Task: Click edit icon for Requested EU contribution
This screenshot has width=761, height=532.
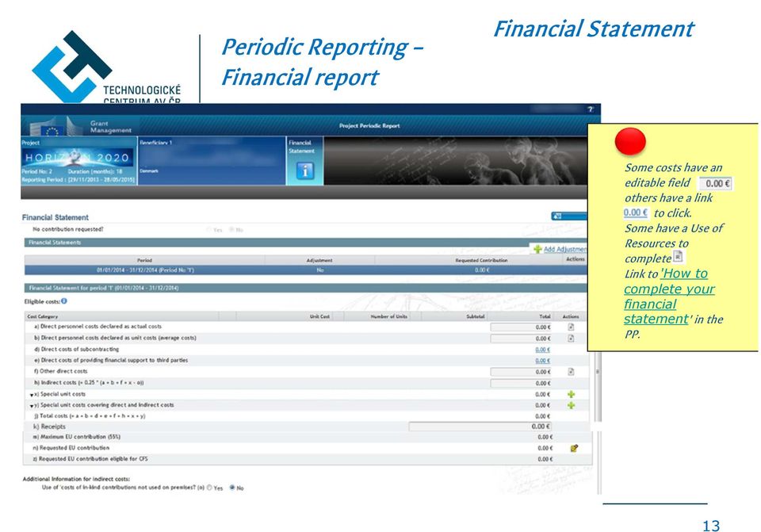Action: coord(574,448)
